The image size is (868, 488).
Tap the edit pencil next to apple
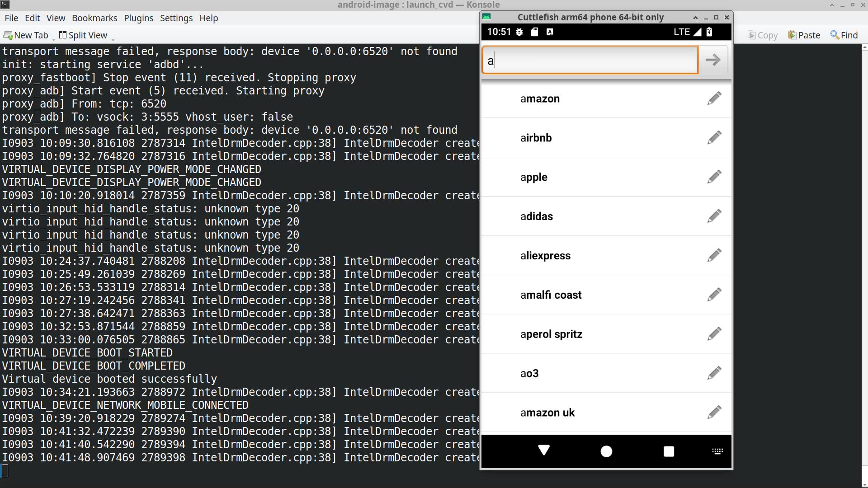tap(714, 177)
